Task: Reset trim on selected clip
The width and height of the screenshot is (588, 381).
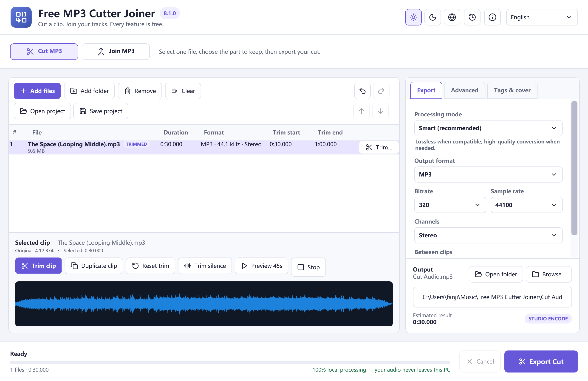Action: pos(150,266)
